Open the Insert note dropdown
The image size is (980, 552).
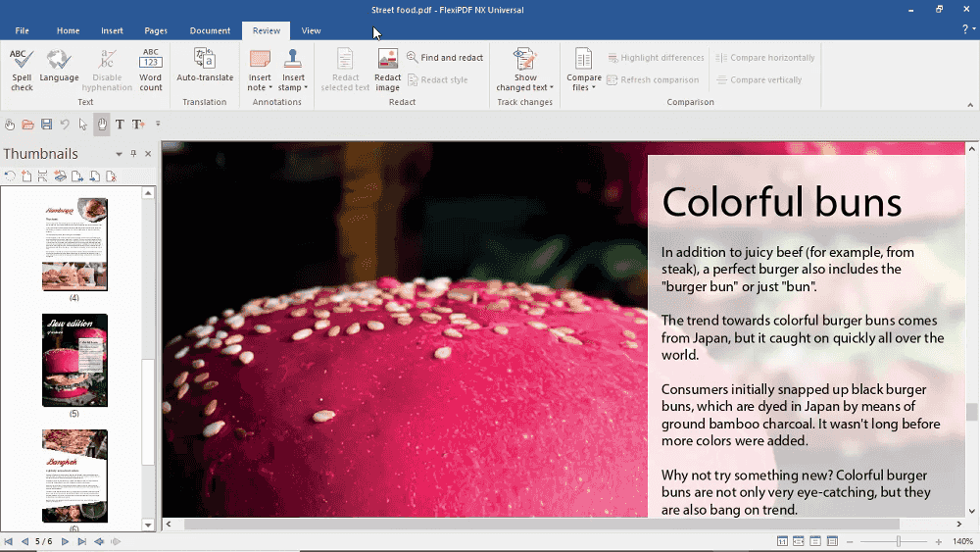260,70
